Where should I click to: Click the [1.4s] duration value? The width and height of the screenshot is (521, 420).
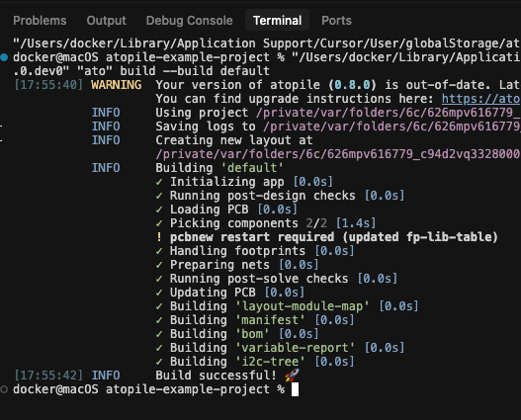356,223
